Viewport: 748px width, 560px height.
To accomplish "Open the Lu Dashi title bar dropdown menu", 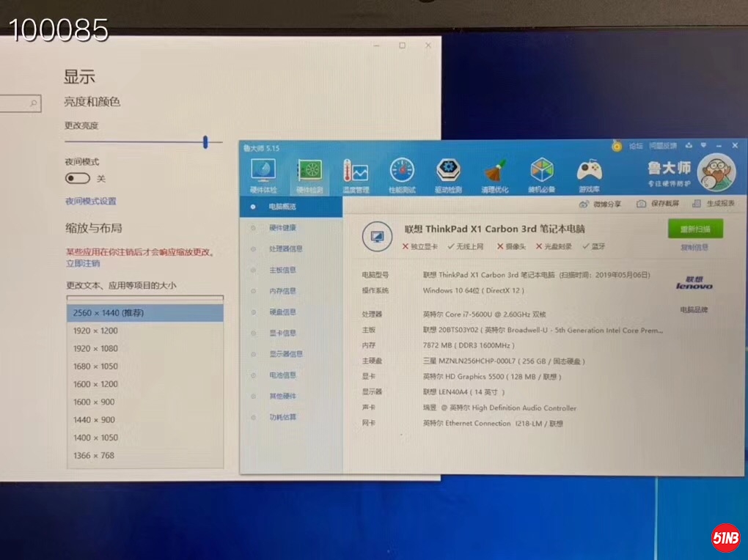I will point(704,145).
